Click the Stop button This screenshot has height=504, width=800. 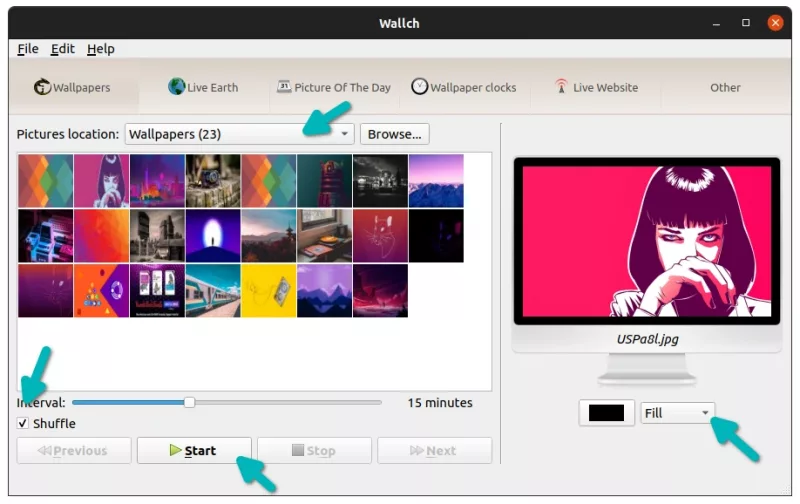click(314, 450)
